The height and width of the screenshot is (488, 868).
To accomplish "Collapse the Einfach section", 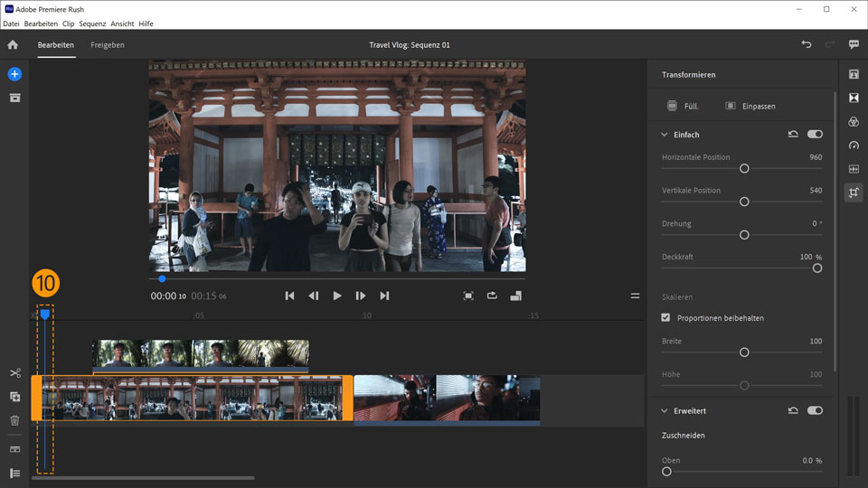I will tap(665, 135).
